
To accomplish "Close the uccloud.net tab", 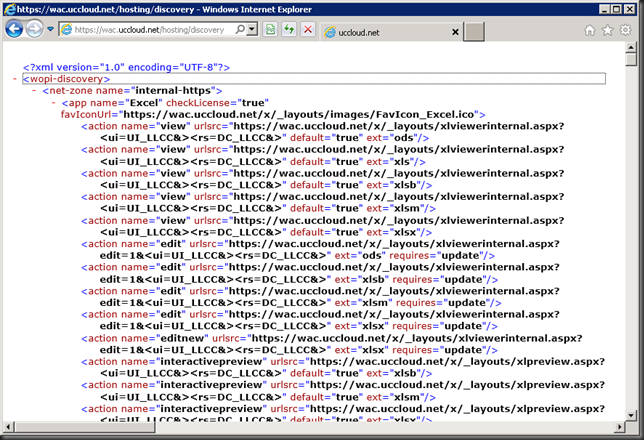I will point(455,32).
